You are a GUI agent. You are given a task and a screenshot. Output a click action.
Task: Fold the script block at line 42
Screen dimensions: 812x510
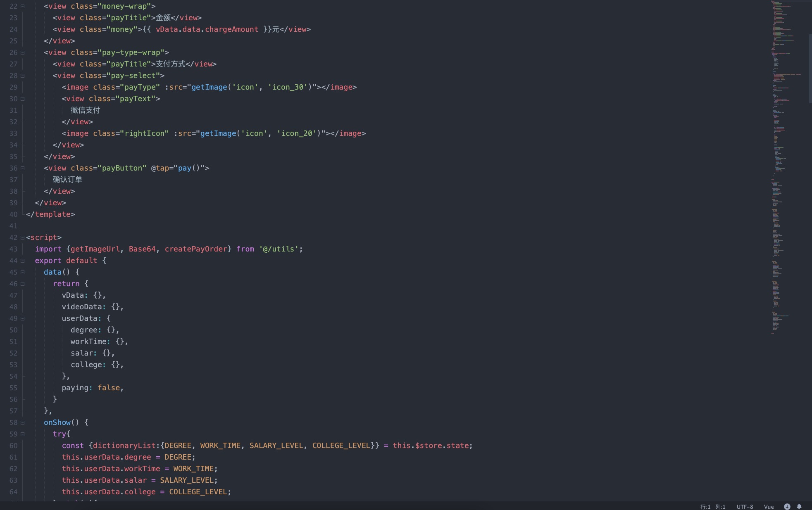coord(22,237)
